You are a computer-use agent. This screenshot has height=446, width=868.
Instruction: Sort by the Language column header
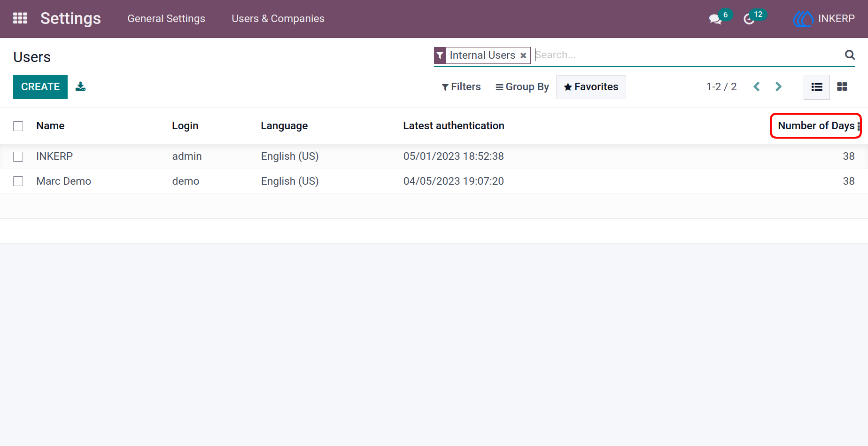(x=284, y=126)
